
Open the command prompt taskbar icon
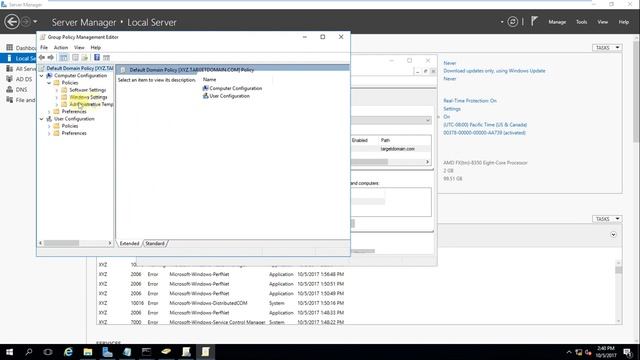(147, 352)
